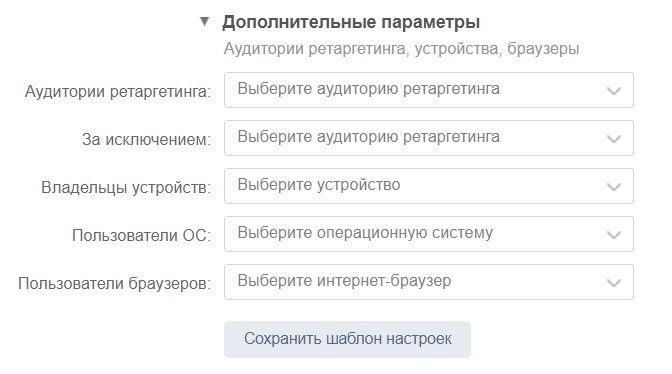Click the chevron in Пользователи ОС field
Screen dimensions: 672x374
tap(614, 235)
